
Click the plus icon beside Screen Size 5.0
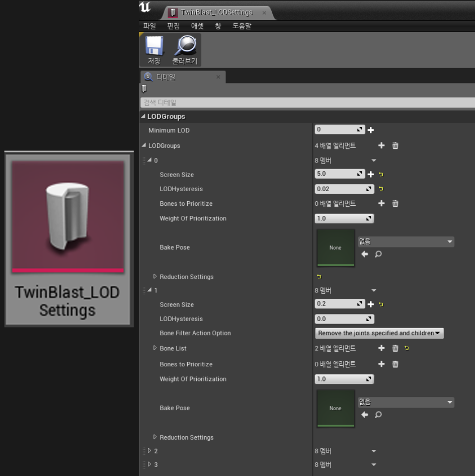[x=371, y=174]
